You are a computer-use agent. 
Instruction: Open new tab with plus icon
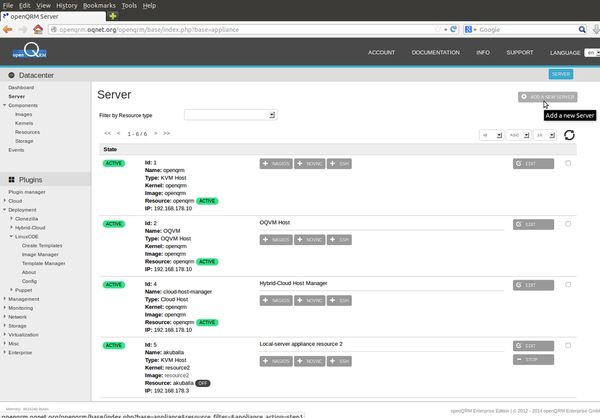click(x=112, y=16)
